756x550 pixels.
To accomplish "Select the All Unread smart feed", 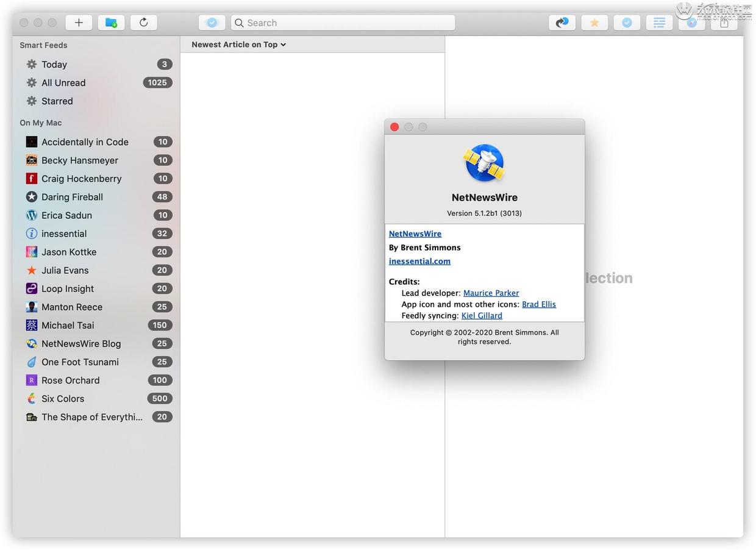I will [96, 82].
